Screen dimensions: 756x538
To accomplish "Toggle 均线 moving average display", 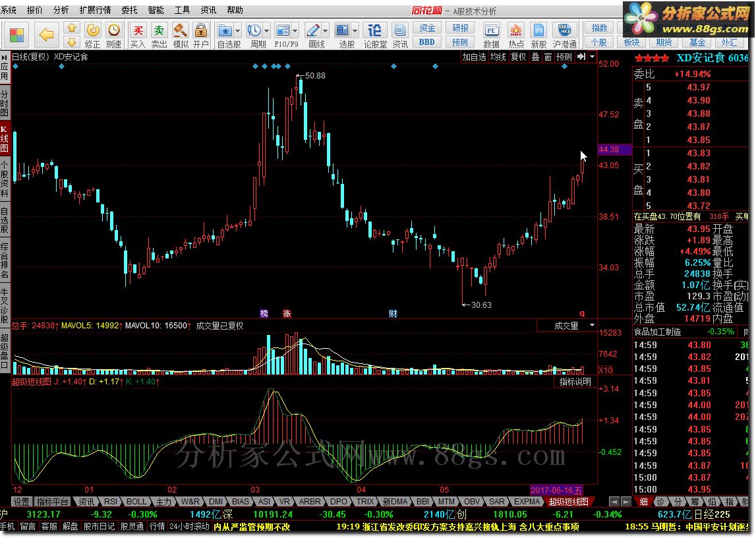I will [498, 57].
